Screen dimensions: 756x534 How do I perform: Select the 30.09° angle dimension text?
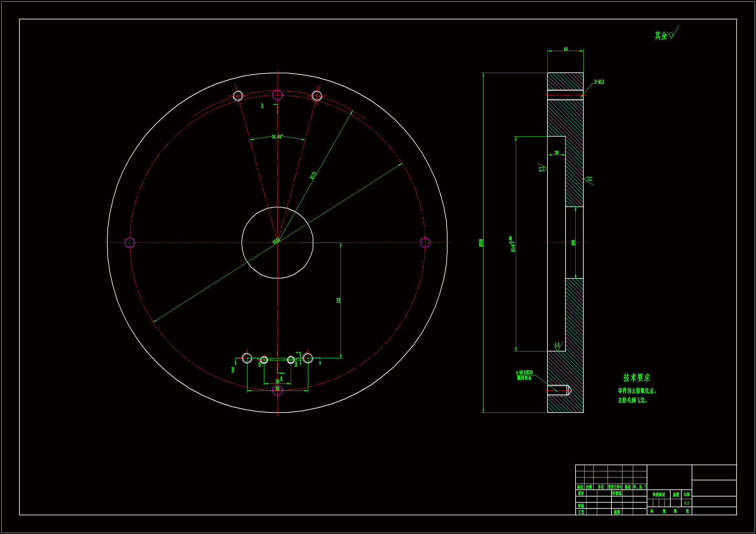[x=277, y=137]
